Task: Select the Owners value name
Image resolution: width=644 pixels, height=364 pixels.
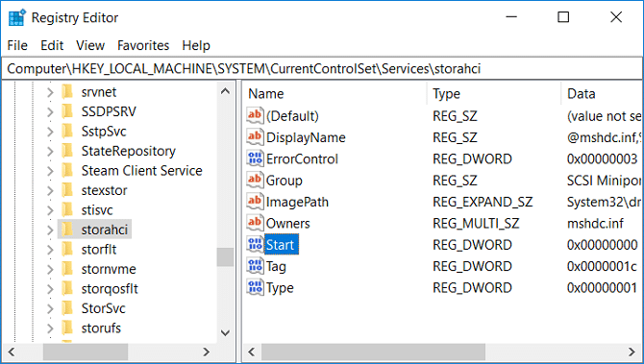Action: 288,223
